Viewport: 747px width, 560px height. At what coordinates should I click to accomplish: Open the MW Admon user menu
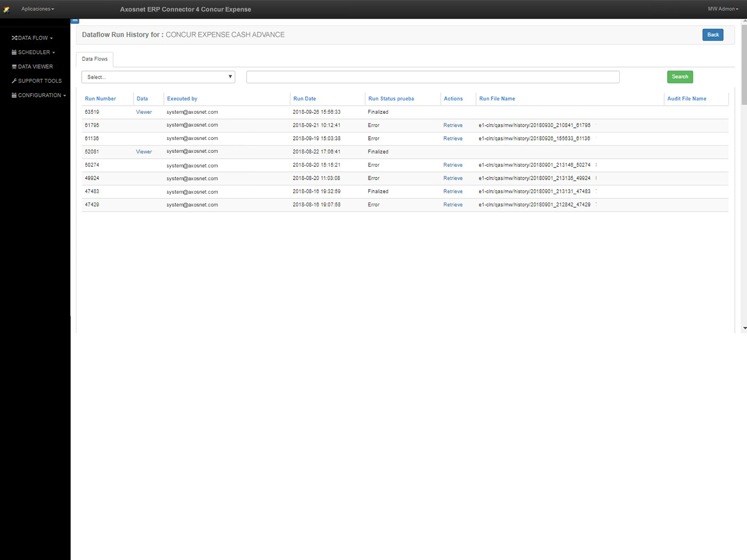click(x=722, y=9)
